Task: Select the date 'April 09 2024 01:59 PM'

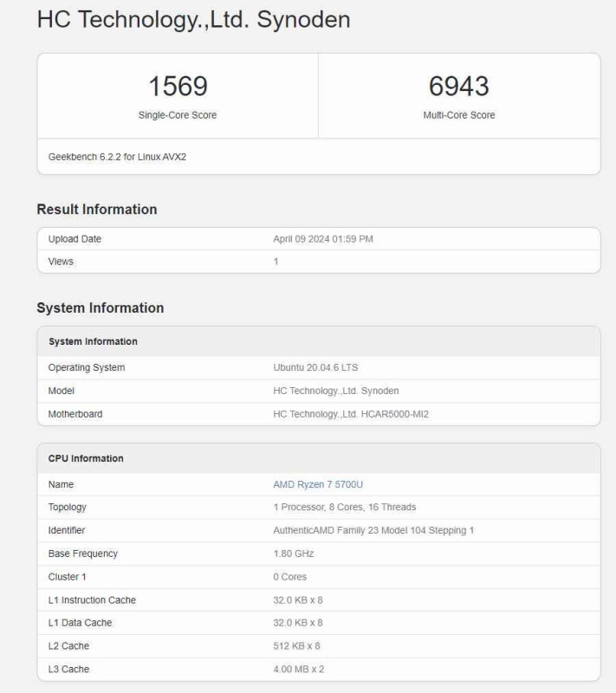Action: click(x=323, y=239)
